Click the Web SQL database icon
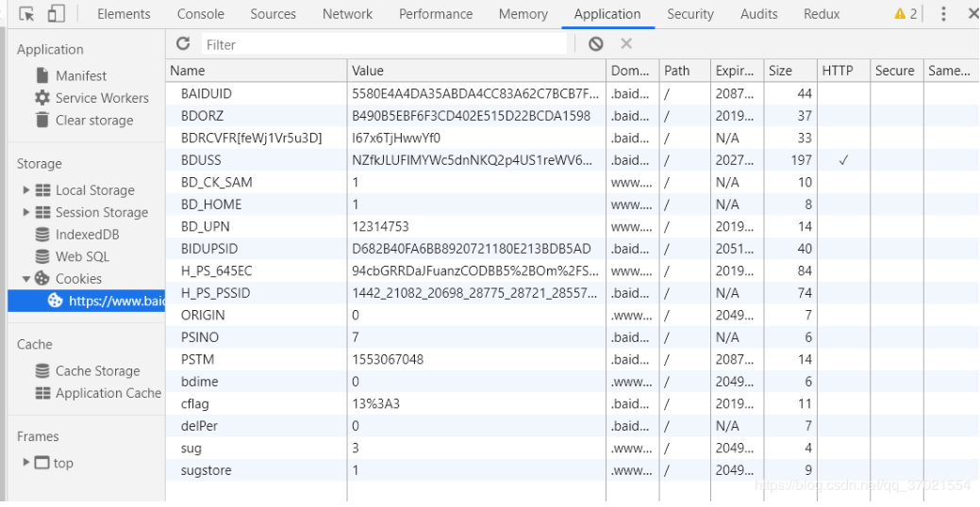Screen dimensions: 980x507 [42, 256]
